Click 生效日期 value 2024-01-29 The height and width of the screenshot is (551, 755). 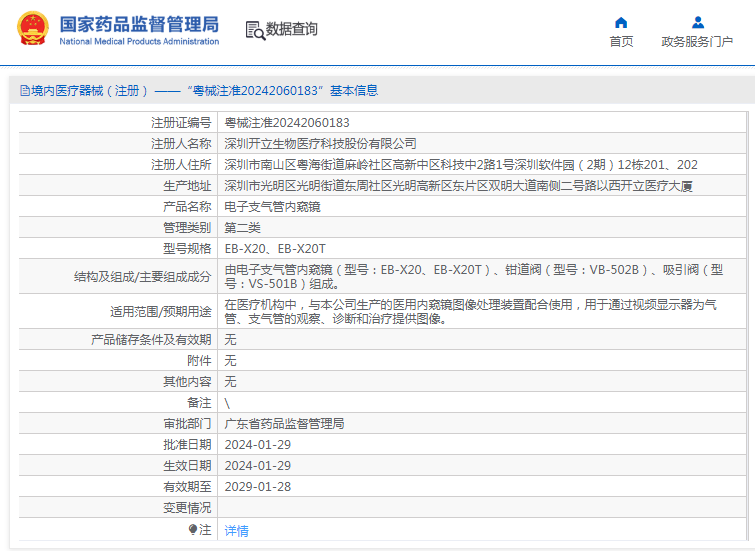258,466
